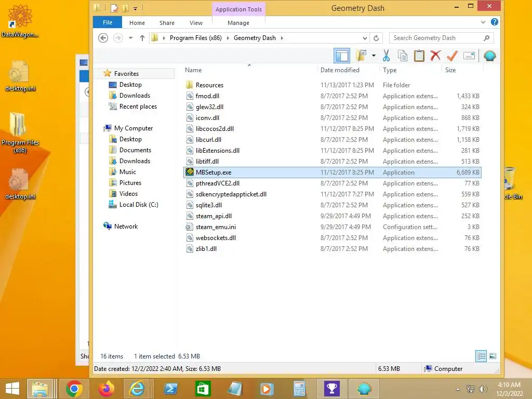Open Classic Explorer settings shell icon
Image resolution: width=532 pixels, height=399 pixels.
tap(489, 56)
